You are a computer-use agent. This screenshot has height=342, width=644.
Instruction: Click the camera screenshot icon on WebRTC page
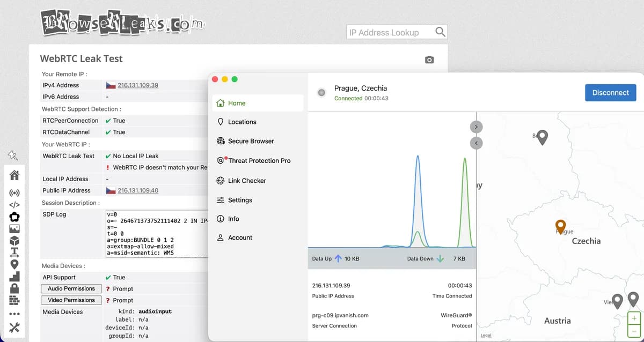coord(429,60)
